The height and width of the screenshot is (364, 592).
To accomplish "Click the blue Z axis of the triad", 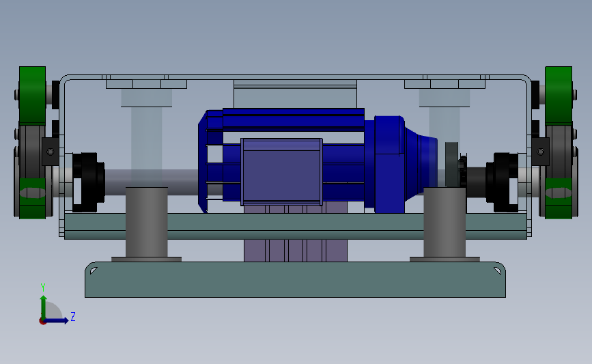I will (57, 320).
